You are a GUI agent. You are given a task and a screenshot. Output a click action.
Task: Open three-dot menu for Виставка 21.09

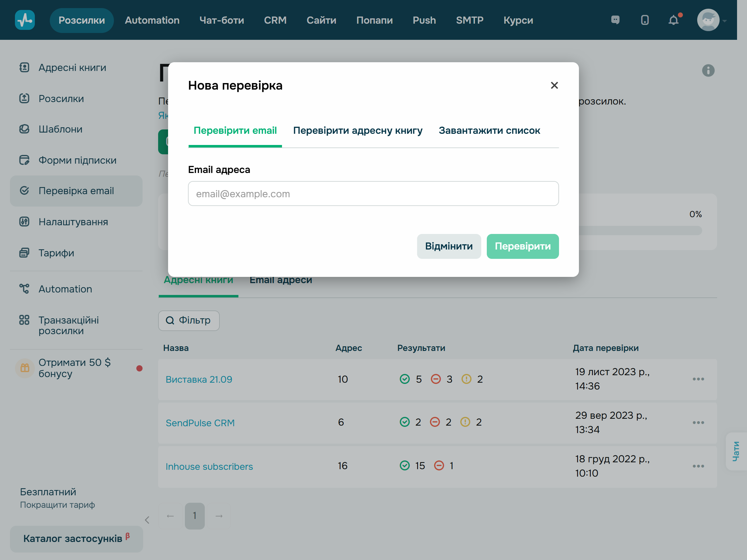698,379
